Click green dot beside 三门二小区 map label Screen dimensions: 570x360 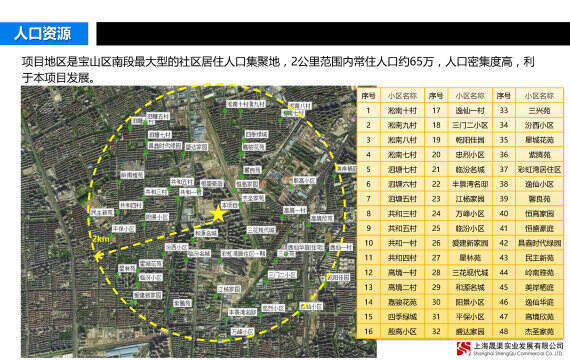point(266,282)
